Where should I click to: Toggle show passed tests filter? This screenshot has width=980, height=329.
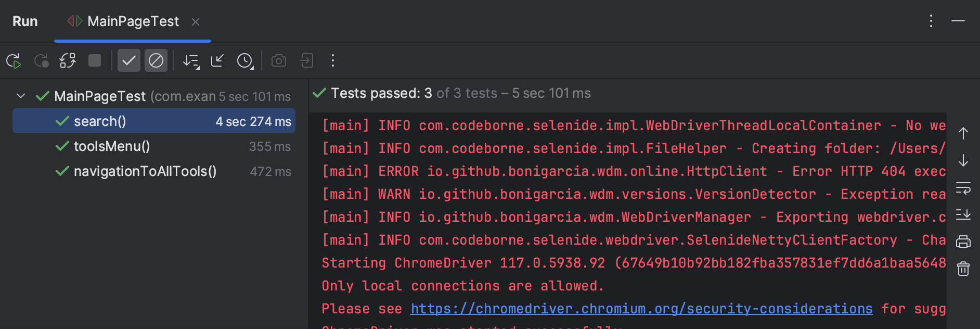pyautogui.click(x=129, y=60)
